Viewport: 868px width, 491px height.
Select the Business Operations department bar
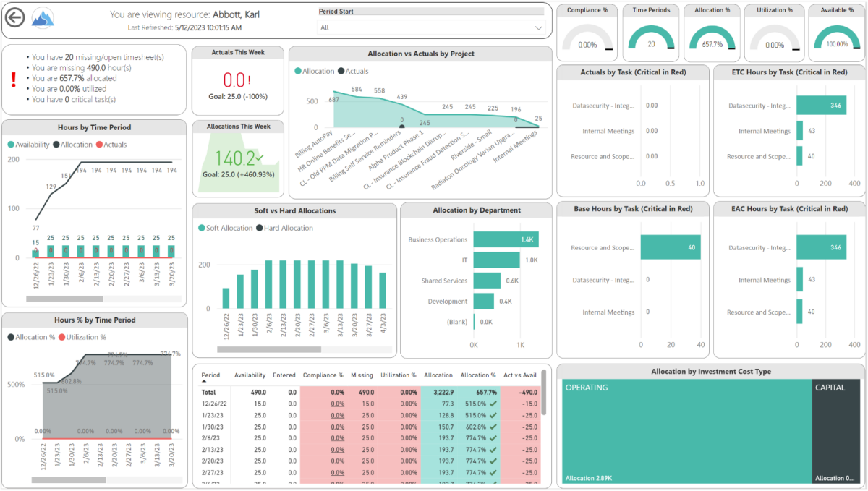click(506, 239)
